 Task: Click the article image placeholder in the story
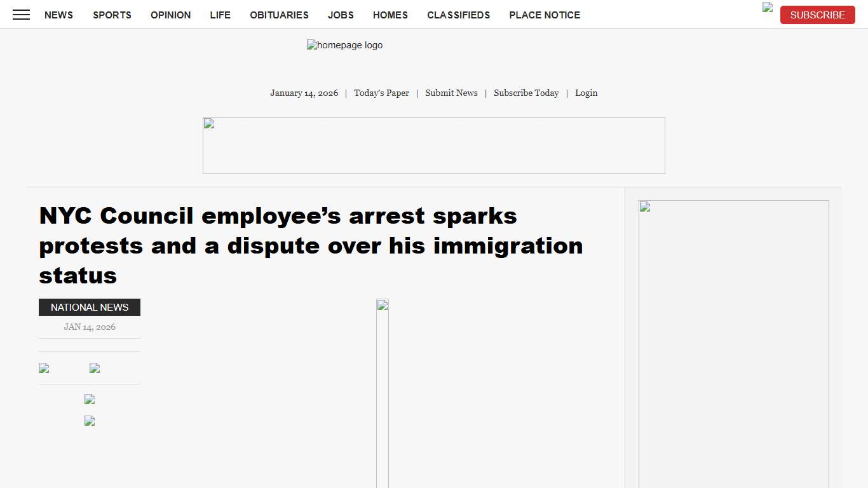383,304
